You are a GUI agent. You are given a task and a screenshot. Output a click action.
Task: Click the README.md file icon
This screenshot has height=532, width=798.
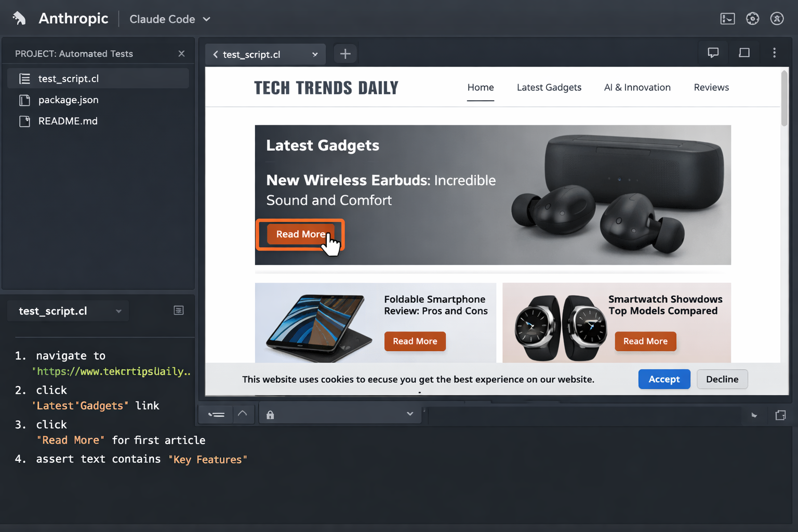(24, 121)
